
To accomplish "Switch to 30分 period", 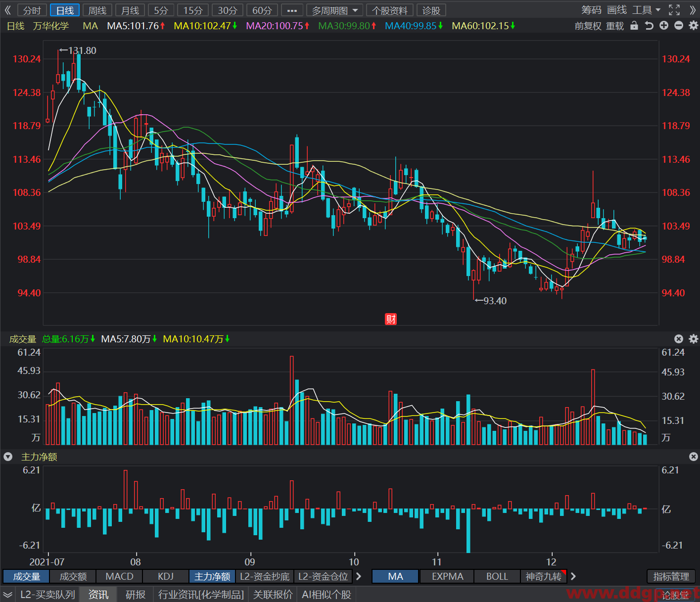I will [x=228, y=10].
